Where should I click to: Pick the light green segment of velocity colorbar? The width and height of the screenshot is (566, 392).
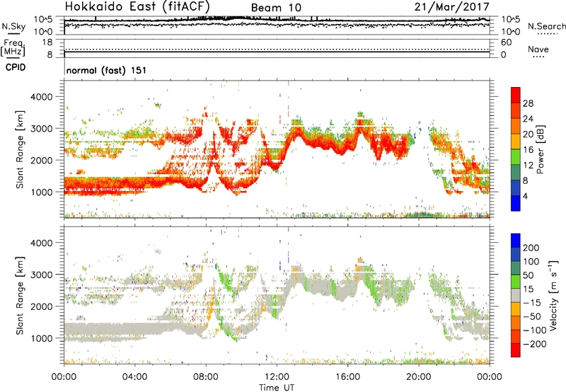point(516,282)
